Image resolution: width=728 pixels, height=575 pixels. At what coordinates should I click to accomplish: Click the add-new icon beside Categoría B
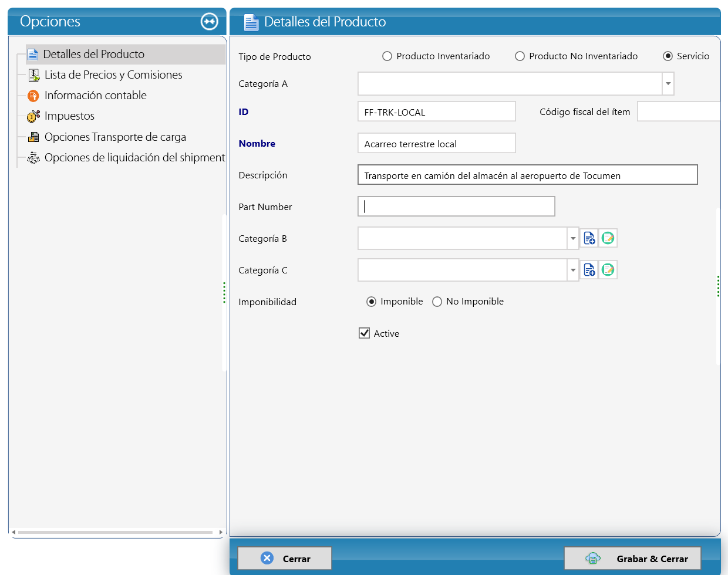(x=589, y=238)
